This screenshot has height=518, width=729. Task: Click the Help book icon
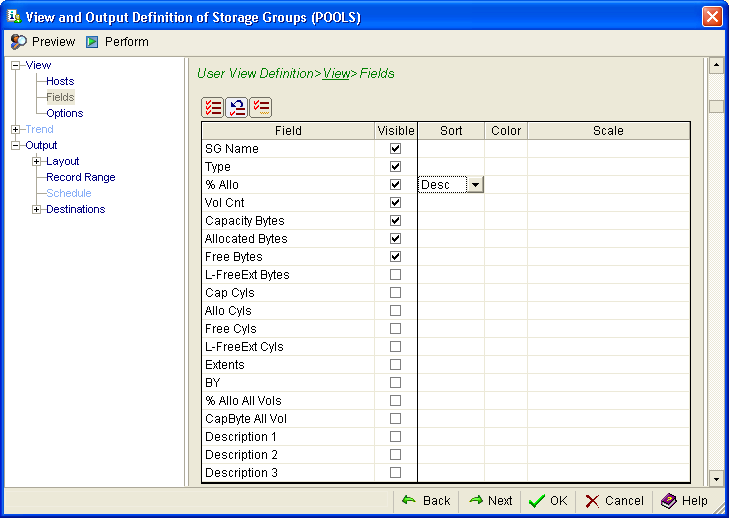coord(668,500)
